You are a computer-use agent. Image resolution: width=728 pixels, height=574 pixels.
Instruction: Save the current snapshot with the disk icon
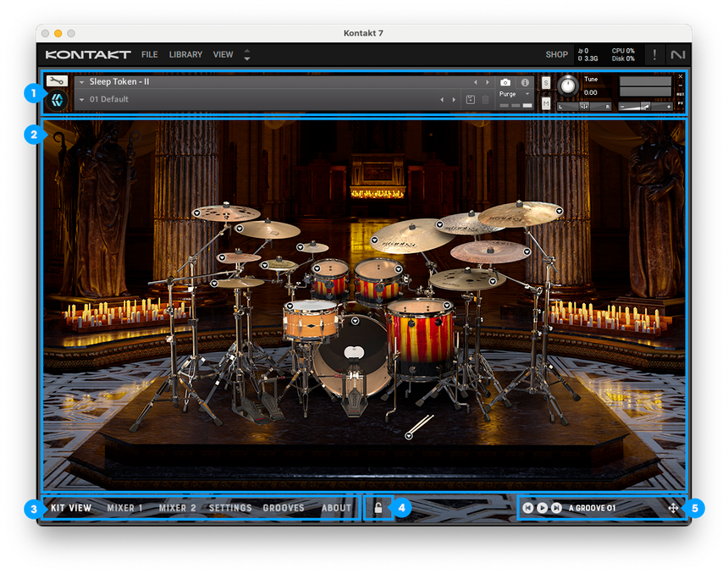471,99
